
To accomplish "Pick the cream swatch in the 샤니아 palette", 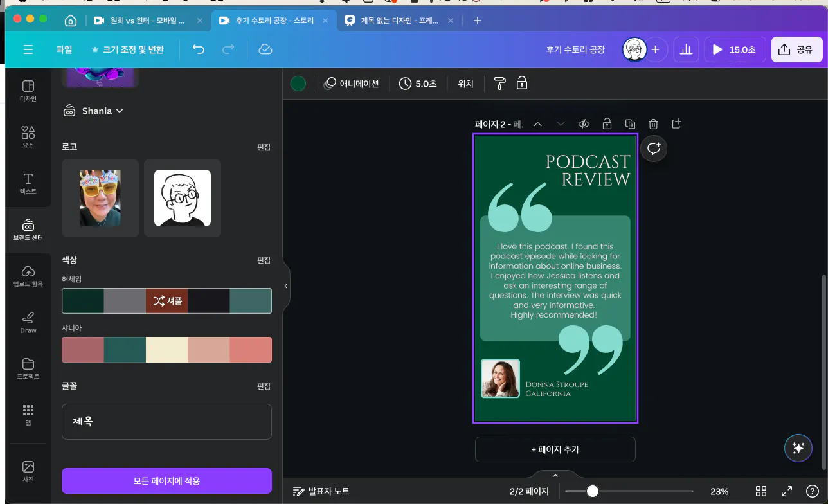I will tap(166, 350).
